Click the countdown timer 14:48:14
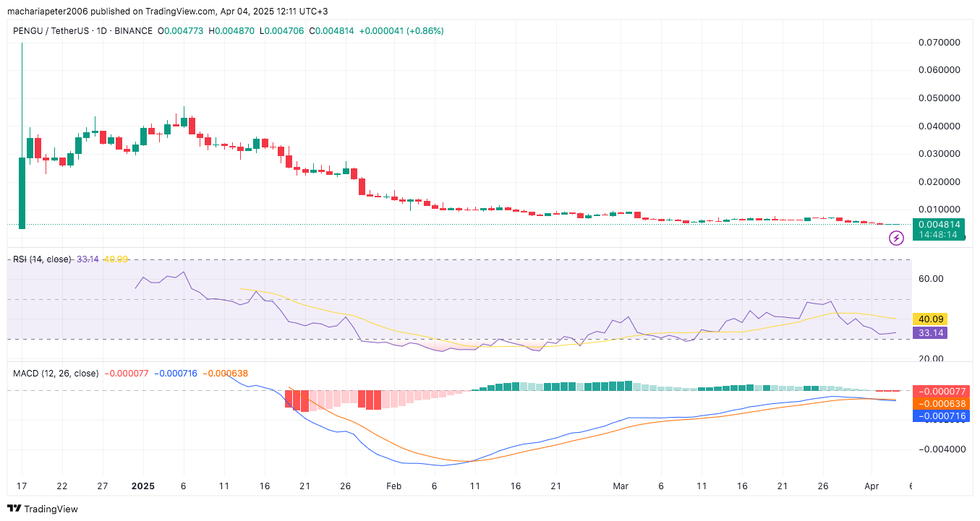Screen dimensions: 980x521 point(939,235)
